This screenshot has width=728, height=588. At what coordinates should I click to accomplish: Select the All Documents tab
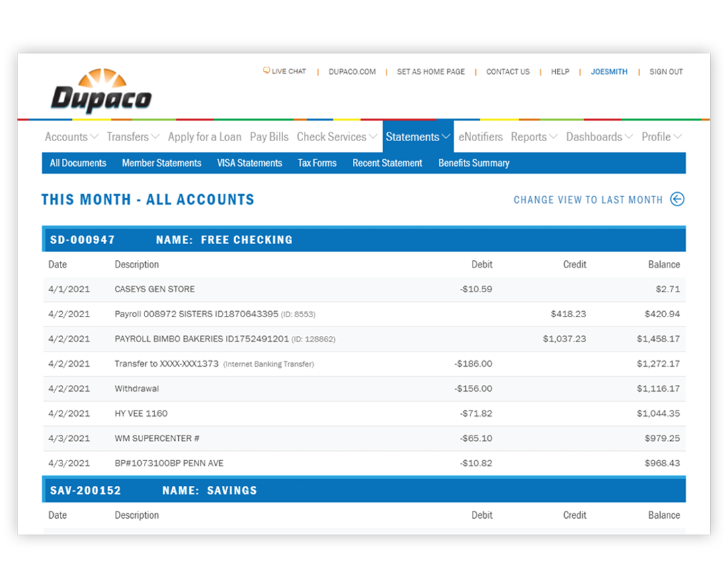78,163
